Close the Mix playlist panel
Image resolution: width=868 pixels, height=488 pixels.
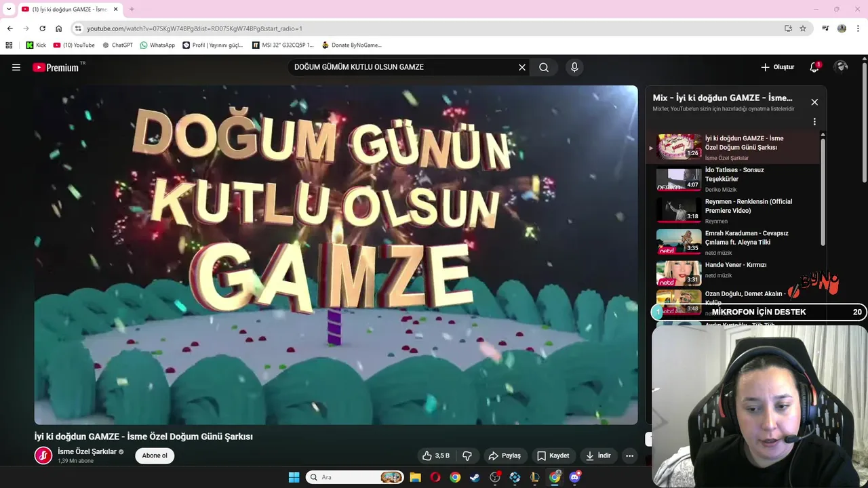[814, 102]
